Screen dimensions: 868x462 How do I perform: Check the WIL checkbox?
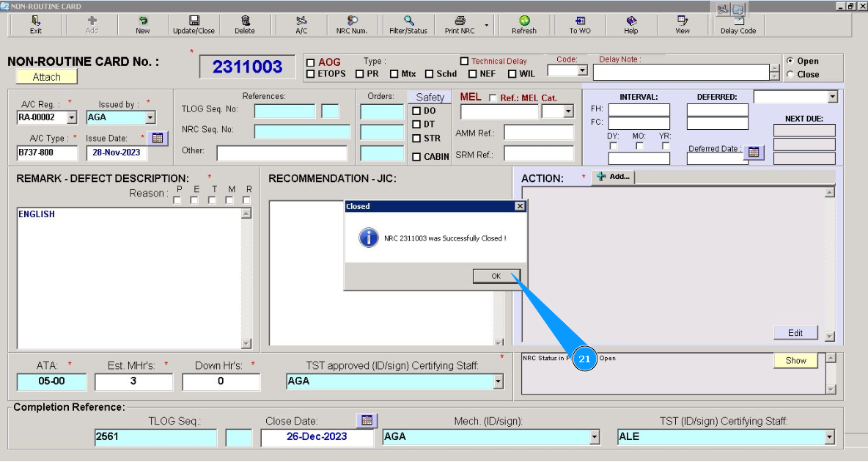tap(512, 73)
